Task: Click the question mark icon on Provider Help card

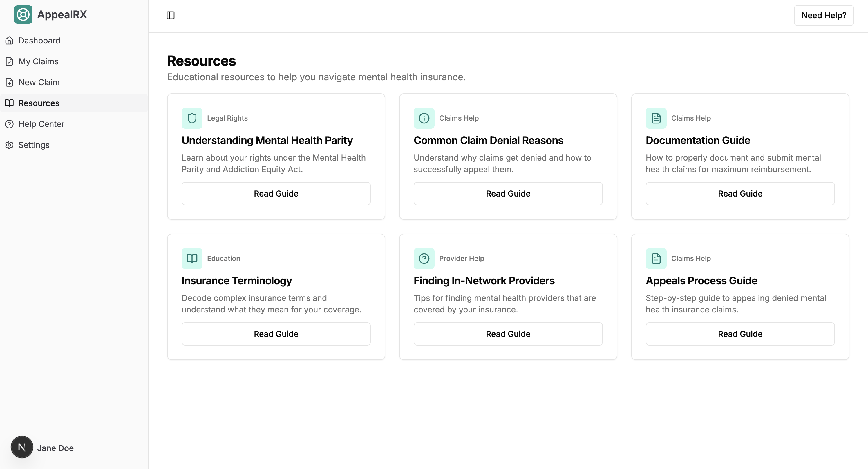Action: 424,258
